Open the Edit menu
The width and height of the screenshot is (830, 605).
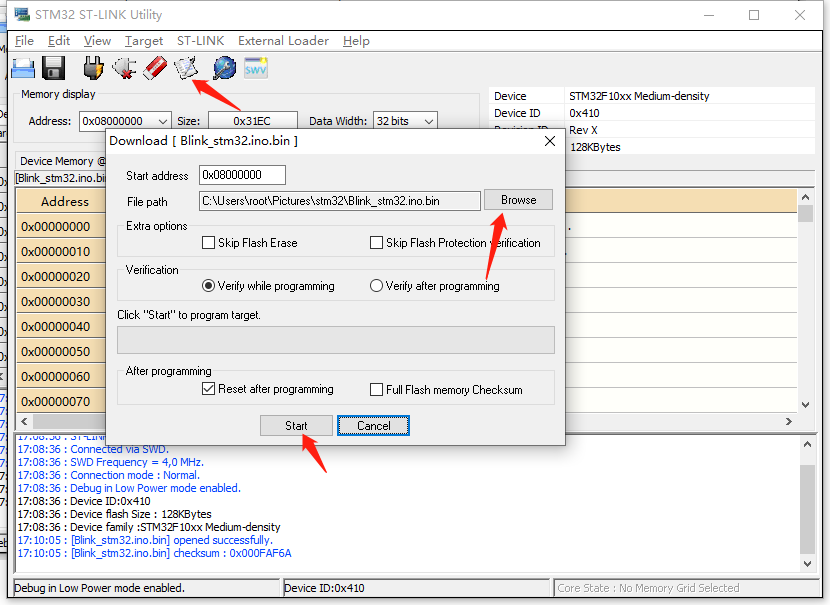click(59, 41)
